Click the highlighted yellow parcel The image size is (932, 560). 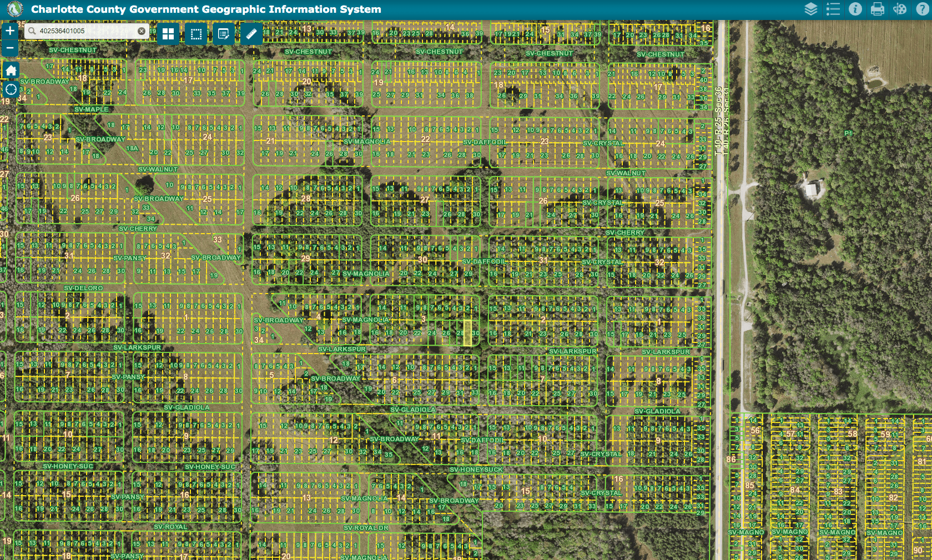pyautogui.click(x=467, y=332)
